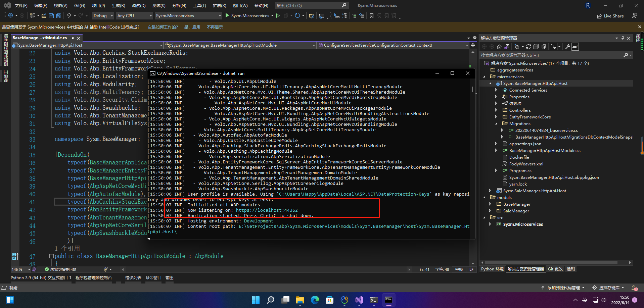This screenshot has width=644, height=308.
Task: Open the https://localhost:44362 link in console
Action: pyautogui.click(x=267, y=210)
